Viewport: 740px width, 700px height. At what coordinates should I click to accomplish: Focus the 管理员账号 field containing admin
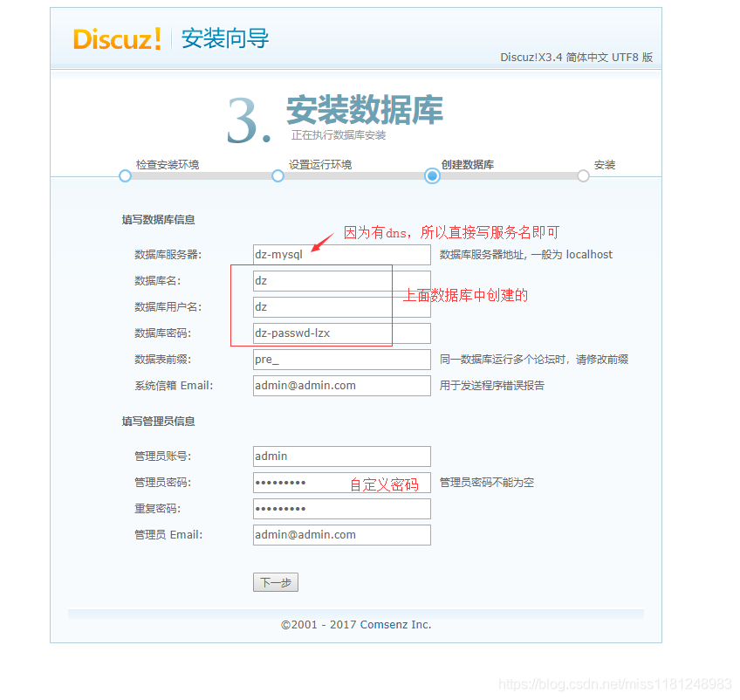[342, 456]
